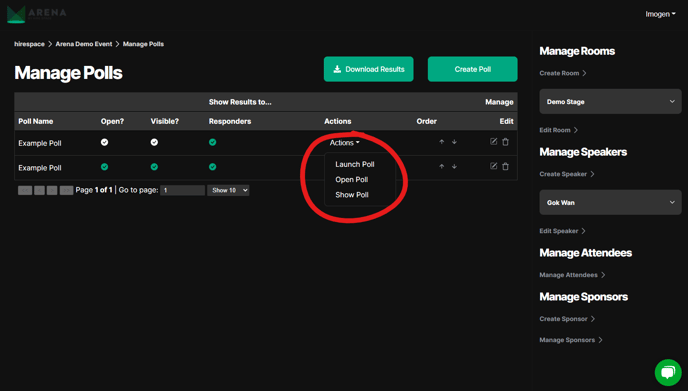Go to hirespace breadcrumb
688x391 pixels.
pyautogui.click(x=29, y=44)
